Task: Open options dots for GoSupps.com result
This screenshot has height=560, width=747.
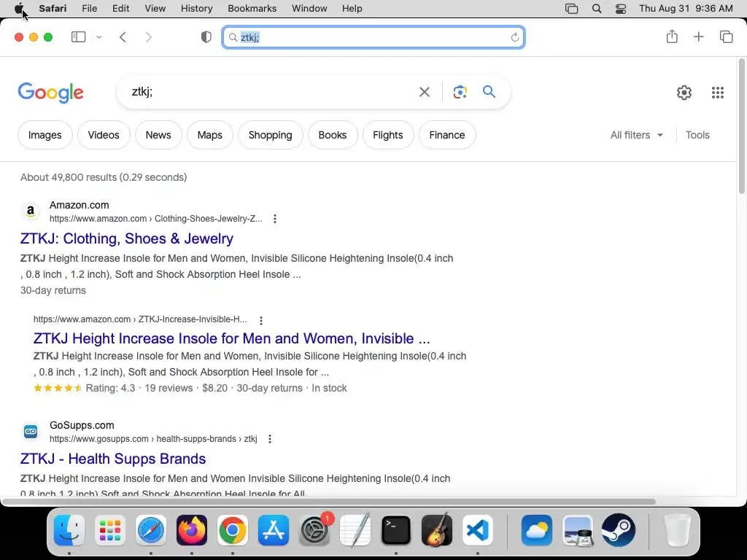Action: (270, 438)
